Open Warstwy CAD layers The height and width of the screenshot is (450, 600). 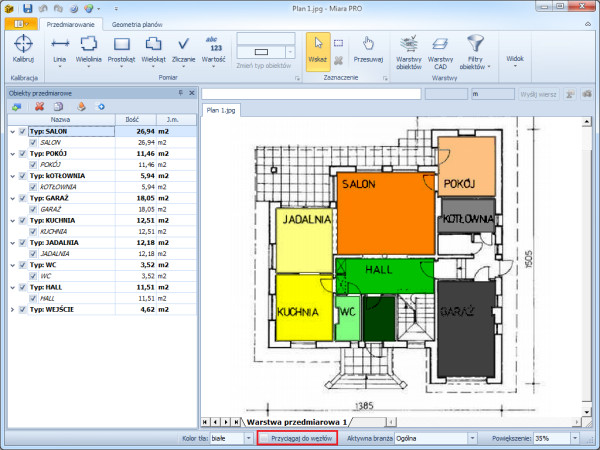[x=440, y=49]
